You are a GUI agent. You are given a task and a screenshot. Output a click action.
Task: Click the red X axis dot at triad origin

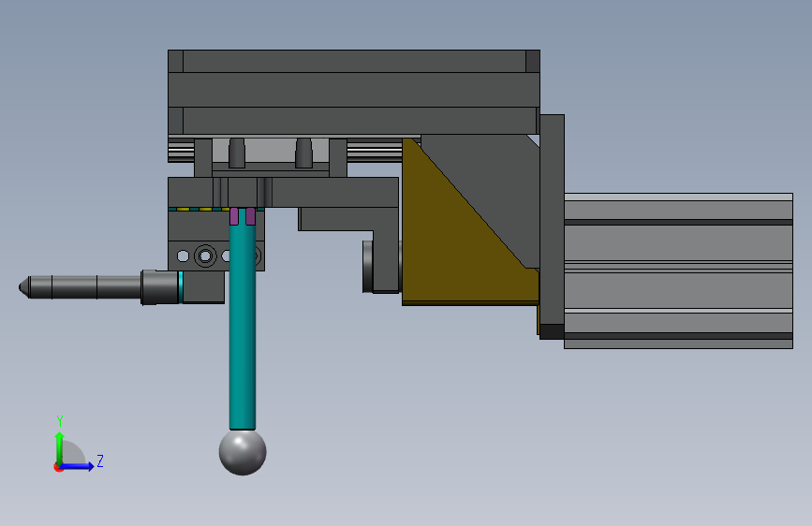[x=58, y=467]
